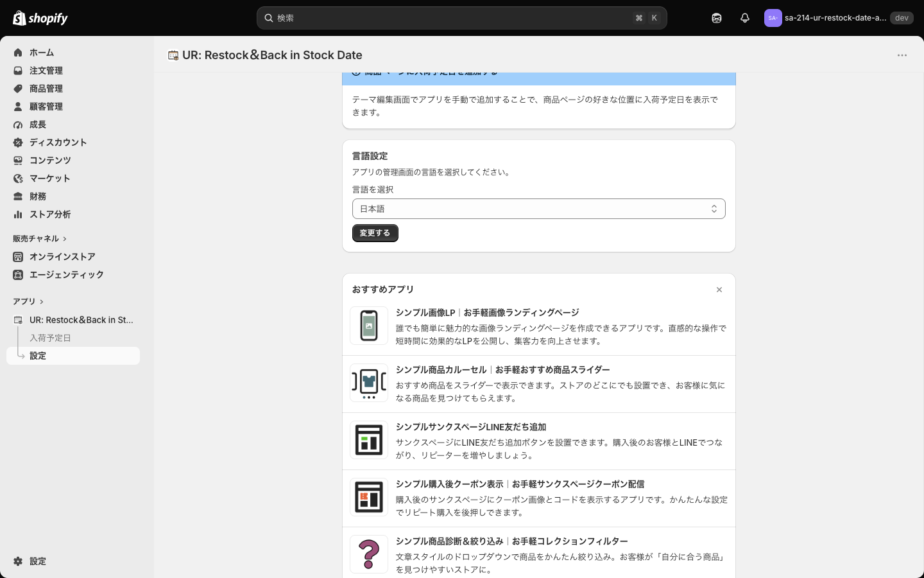The height and width of the screenshot is (578, 924).
Task: Click the dev store badge
Action: coord(902,18)
